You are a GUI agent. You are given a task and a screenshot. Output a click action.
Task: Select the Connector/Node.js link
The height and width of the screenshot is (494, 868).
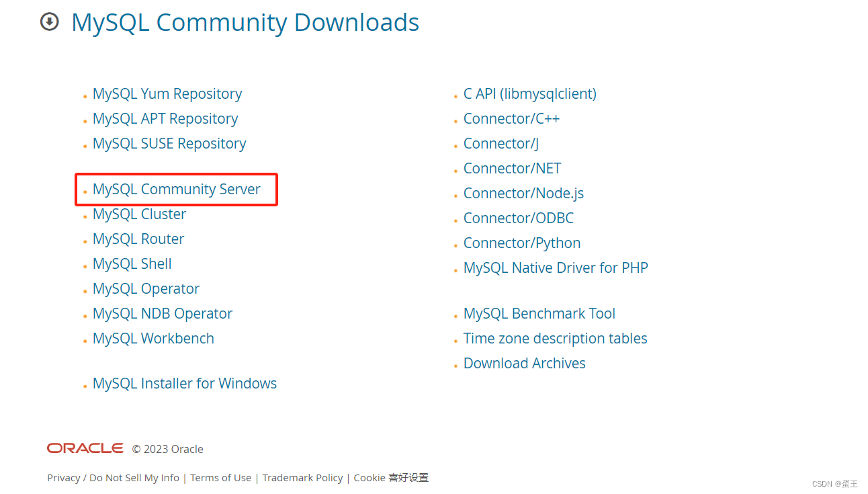[523, 194]
